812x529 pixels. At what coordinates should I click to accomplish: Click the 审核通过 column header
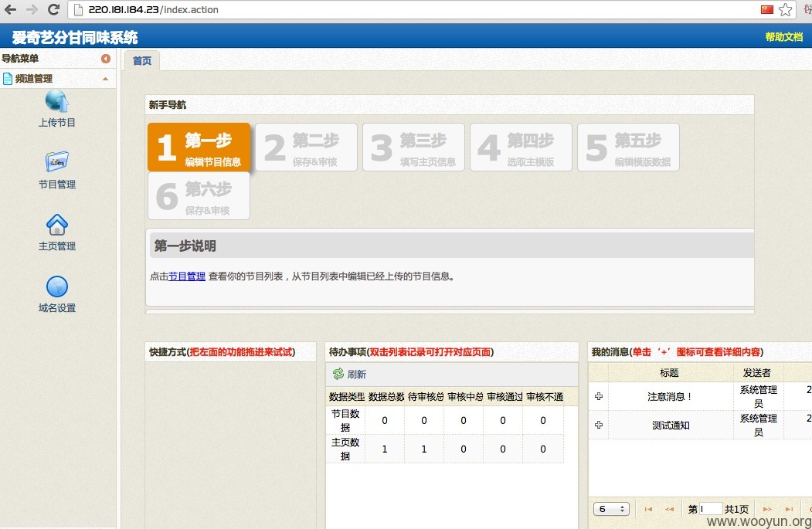(505, 397)
